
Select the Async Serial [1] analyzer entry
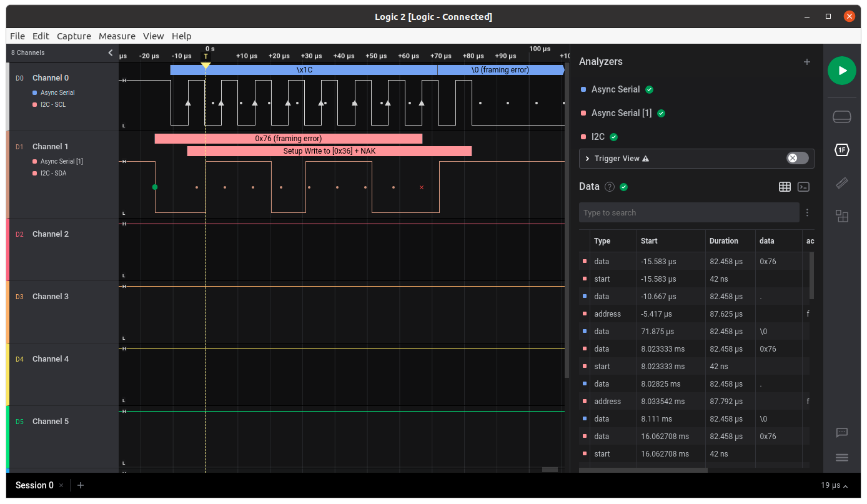(x=621, y=113)
